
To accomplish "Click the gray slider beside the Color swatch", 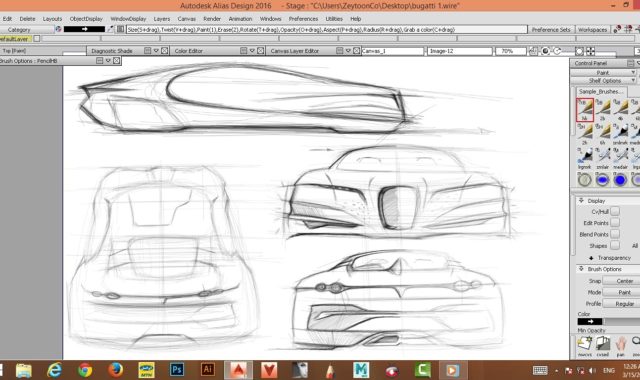I will pyautogui.click(x=621, y=322).
